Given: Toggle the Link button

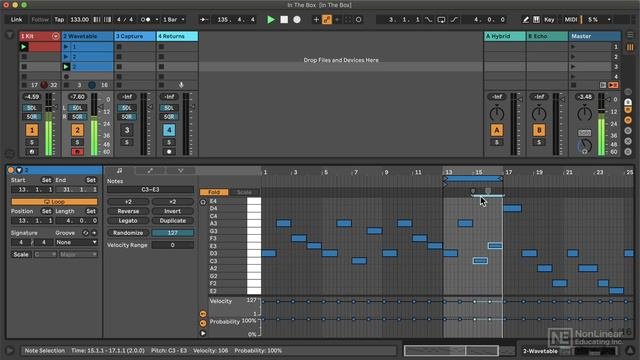Looking at the screenshot, I should 17,19.
